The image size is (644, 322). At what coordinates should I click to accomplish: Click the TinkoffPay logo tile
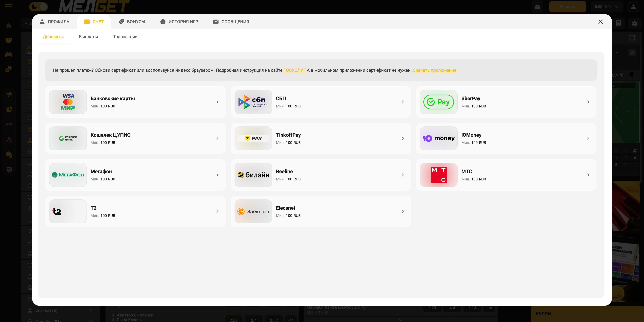pyautogui.click(x=253, y=138)
